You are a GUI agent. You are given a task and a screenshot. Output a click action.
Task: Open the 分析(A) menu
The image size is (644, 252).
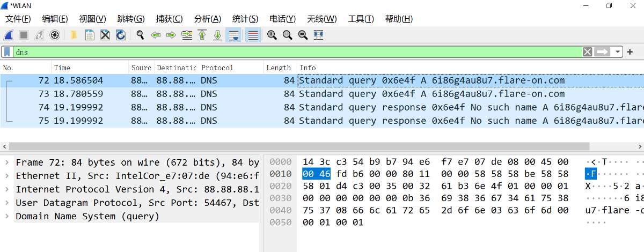tap(208, 19)
